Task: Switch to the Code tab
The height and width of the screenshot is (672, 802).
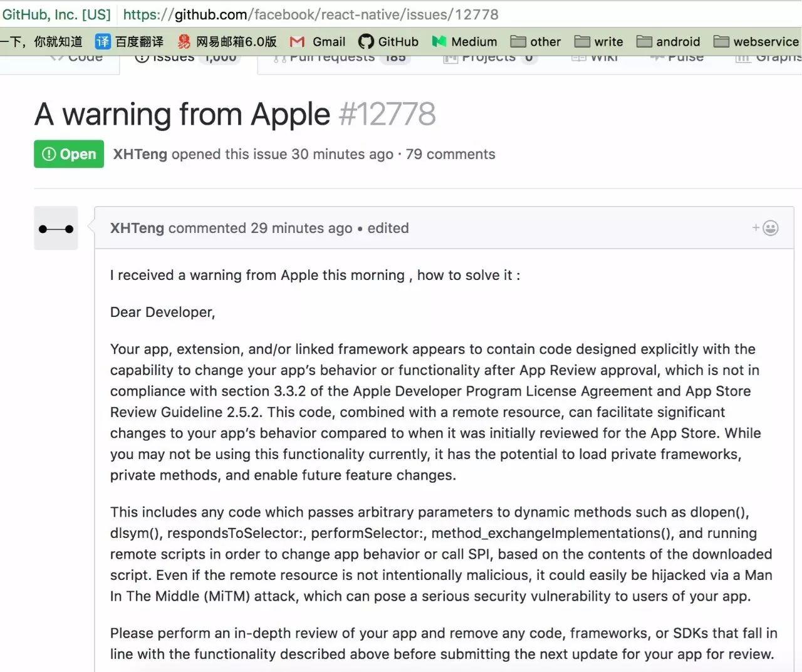Action: tap(76, 58)
